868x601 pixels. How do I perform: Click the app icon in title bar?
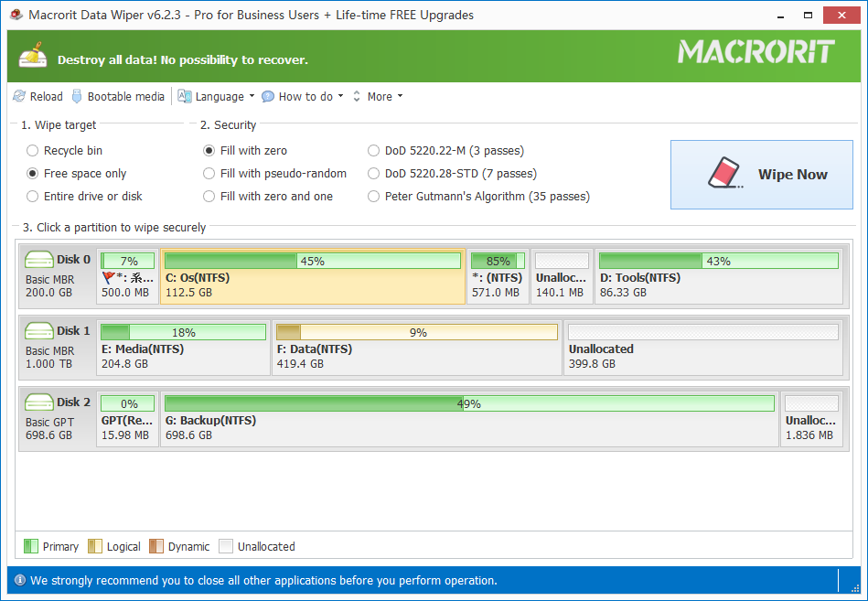(x=16, y=16)
